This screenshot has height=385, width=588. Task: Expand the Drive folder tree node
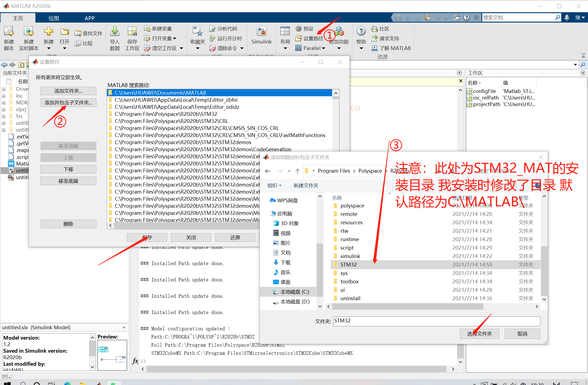pos(4,89)
